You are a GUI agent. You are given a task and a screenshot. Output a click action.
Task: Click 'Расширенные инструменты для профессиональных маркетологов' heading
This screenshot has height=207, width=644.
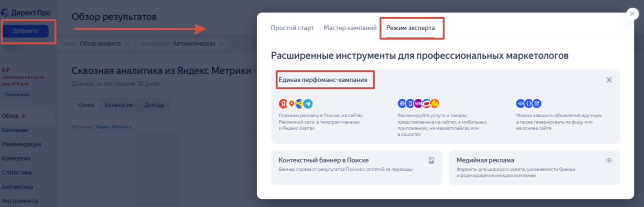pyautogui.click(x=419, y=56)
